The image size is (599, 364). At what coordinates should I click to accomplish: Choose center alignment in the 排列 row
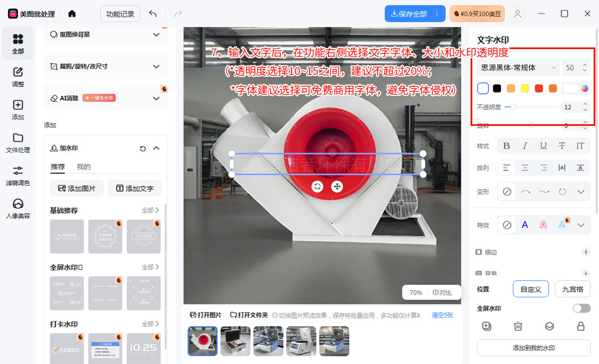click(x=525, y=168)
